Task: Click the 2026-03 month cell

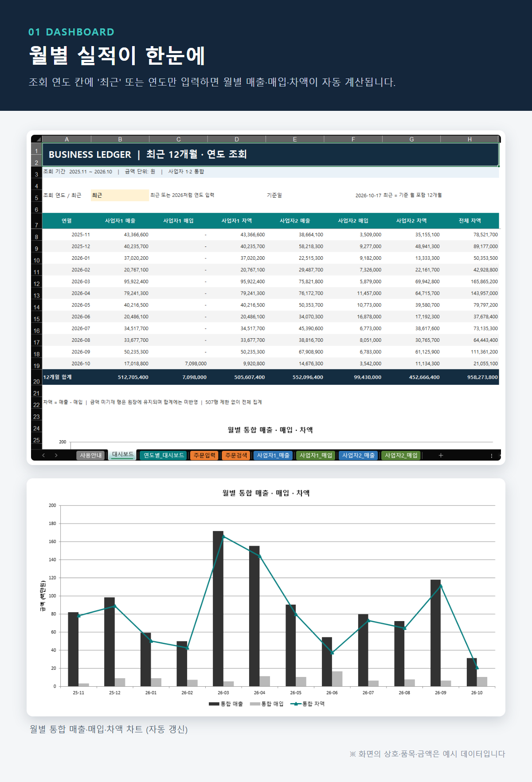Action: click(x=66, y=282)
